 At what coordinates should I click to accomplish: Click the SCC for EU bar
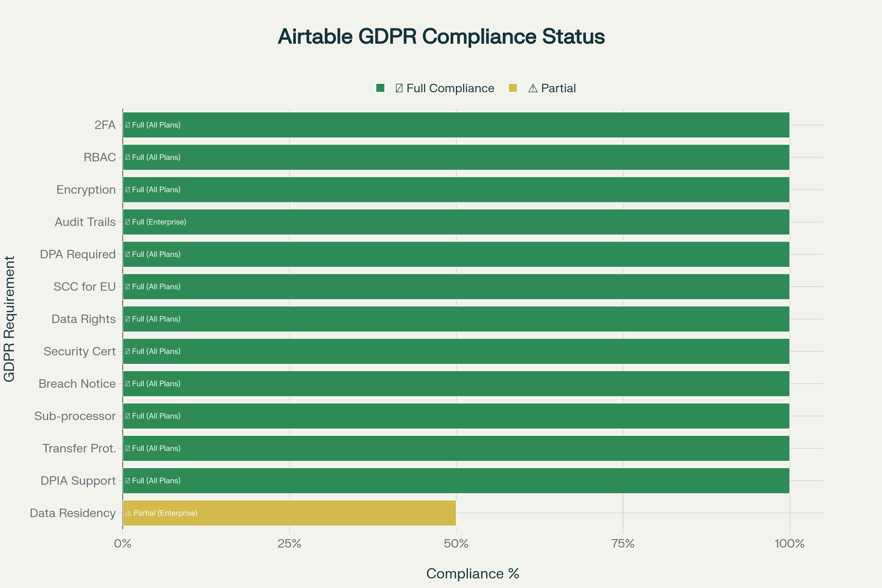[456, 287]
